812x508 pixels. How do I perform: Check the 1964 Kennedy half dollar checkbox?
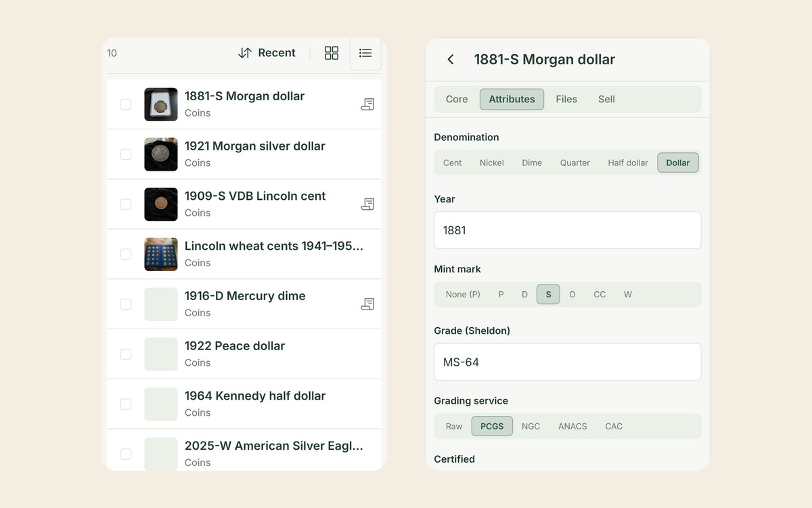tap(126, 404)
